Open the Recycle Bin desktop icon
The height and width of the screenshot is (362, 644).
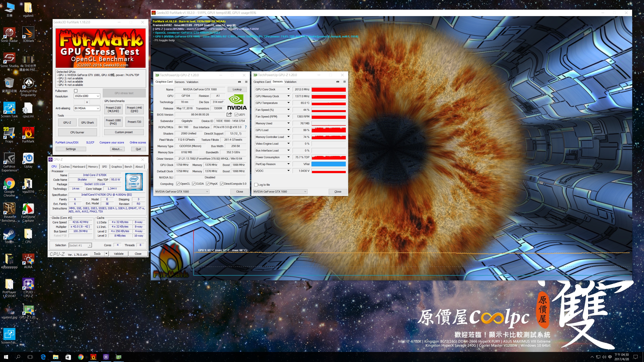click(9, 85)
